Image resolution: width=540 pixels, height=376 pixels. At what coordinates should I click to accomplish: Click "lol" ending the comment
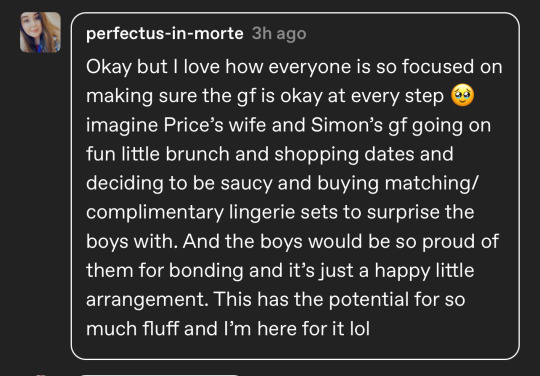[360, 329]
